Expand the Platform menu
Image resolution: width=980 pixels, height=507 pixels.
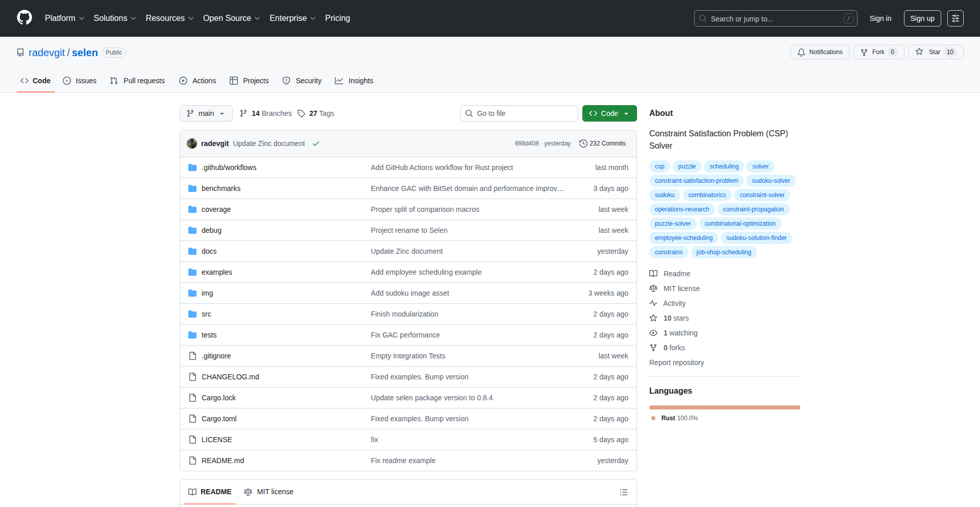[x=64, y=18]
